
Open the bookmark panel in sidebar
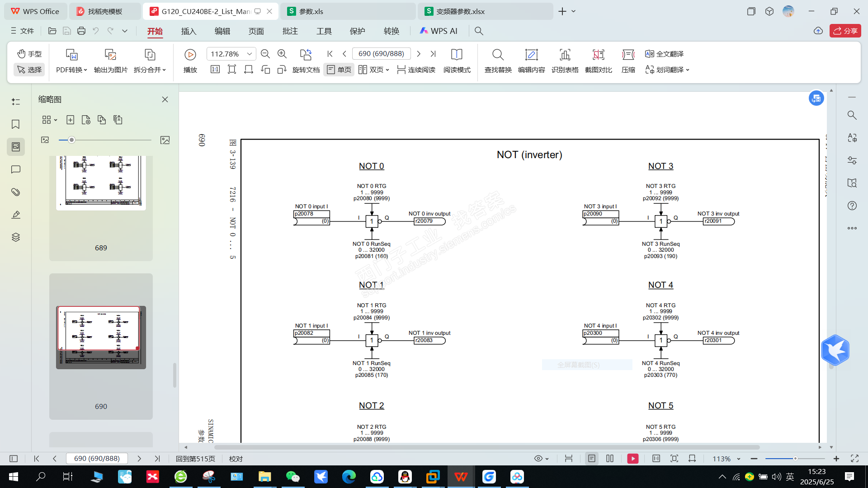point(16,124)
